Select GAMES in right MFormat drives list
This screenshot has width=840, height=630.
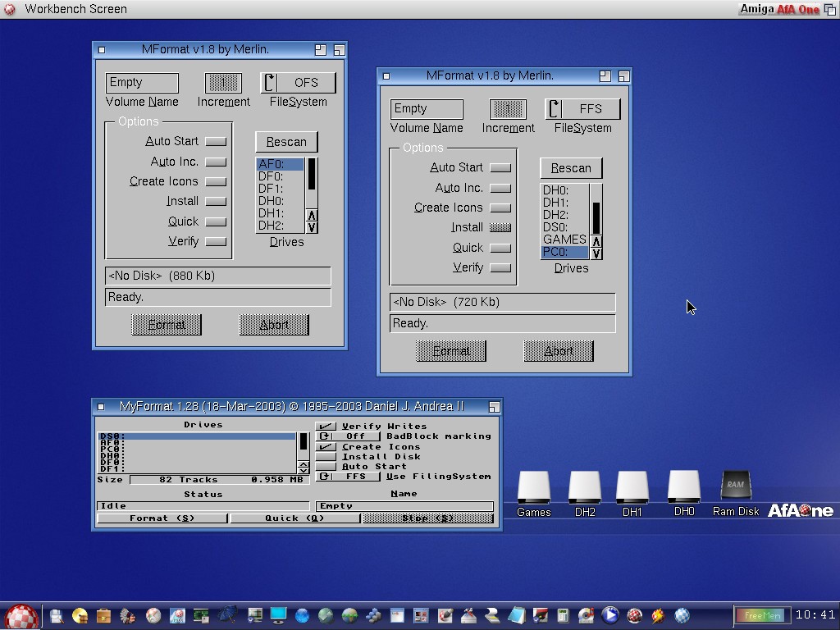point(564,240)
